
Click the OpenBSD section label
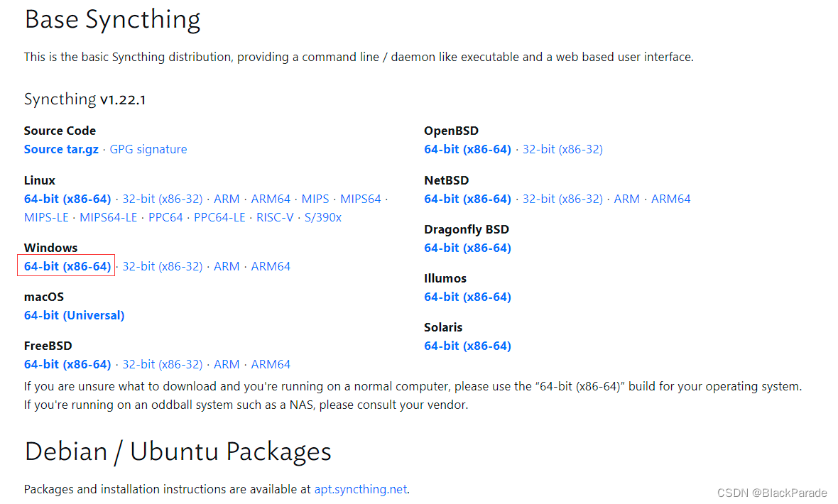(451, 131)
